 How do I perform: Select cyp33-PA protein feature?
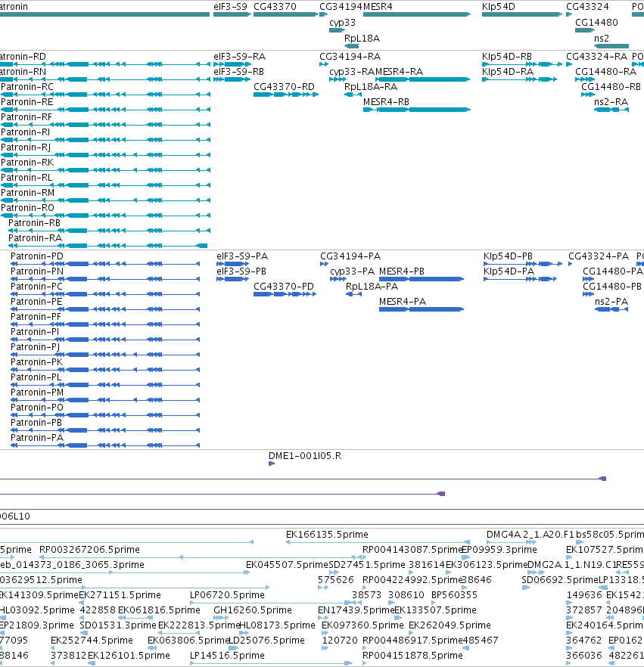pyautogui.click(x=338, y=279)
